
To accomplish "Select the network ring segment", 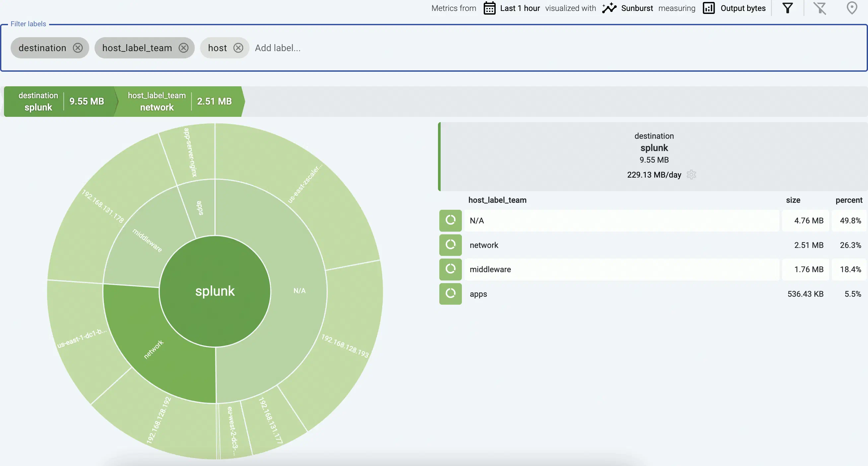I will tap(154, 349).
